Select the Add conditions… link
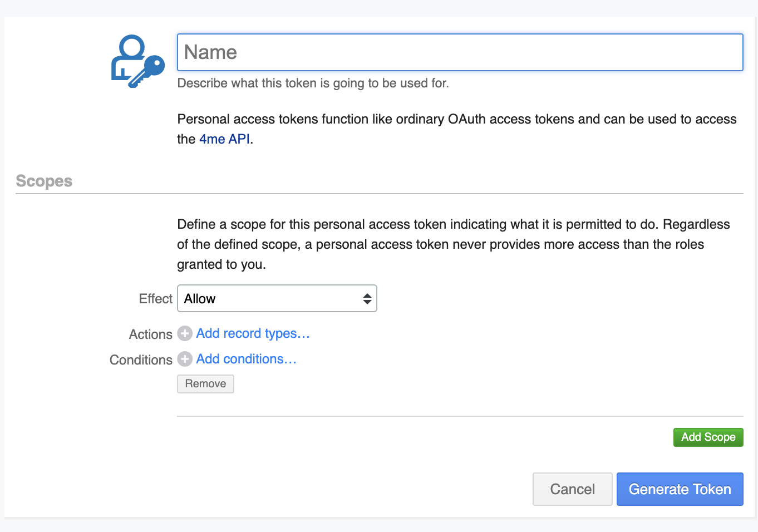 coord(246,359)
